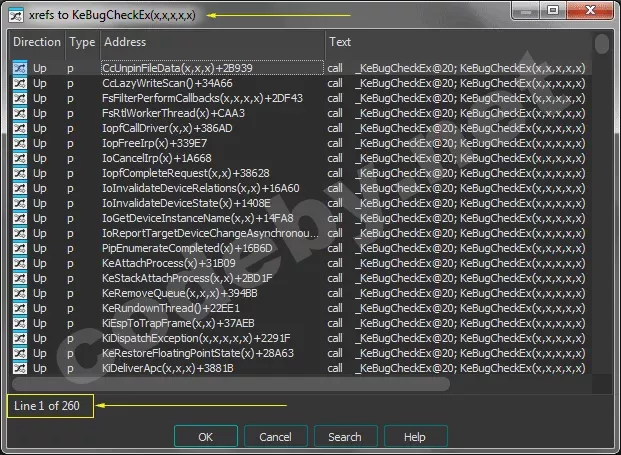Select address KiEspToTrapFrame(x,x)+37AEB
This screenshot has height=455, width=621.
[x=178, y=323]
